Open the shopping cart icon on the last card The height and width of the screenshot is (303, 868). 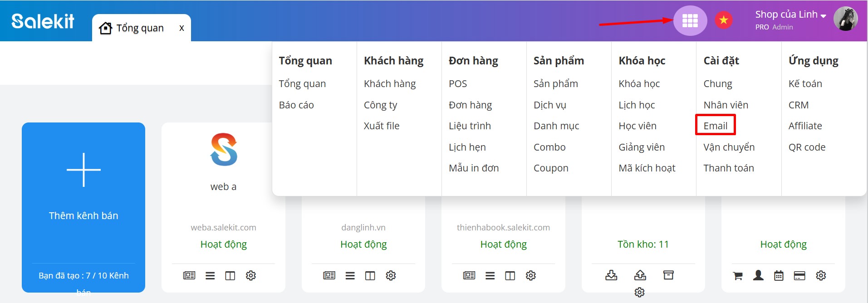(x=738, y=275)
